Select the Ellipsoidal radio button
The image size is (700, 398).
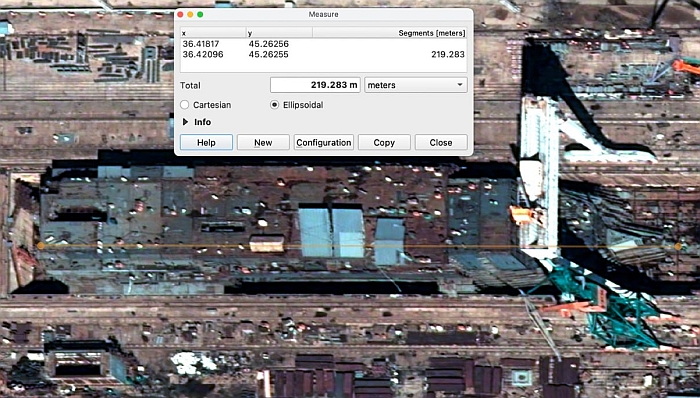pos(275,105)
